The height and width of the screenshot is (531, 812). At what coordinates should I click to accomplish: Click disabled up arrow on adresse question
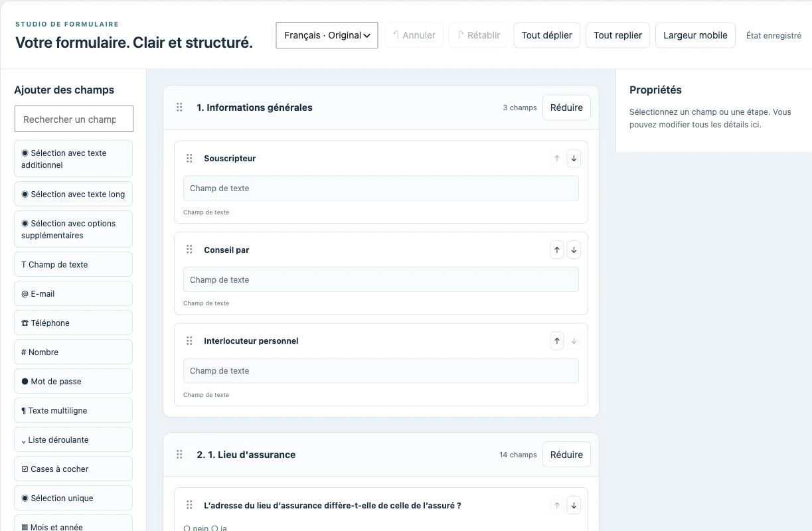[x=556, y=506]
